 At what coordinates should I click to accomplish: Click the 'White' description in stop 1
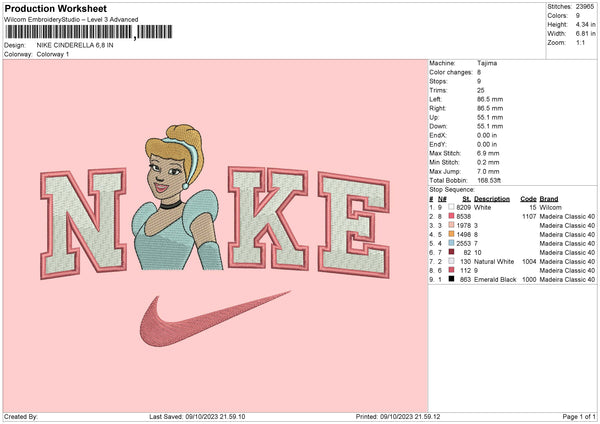click(x=482, y=207)
